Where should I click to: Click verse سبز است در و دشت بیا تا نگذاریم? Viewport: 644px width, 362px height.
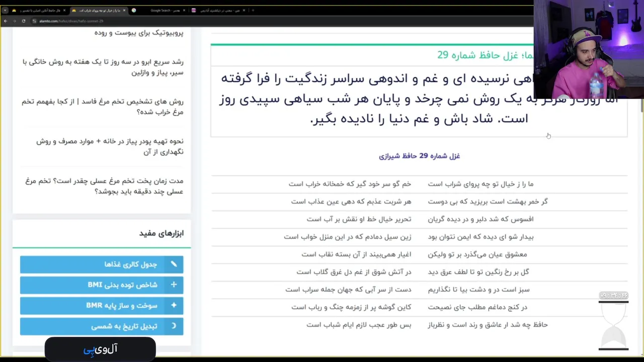point(478,290)
